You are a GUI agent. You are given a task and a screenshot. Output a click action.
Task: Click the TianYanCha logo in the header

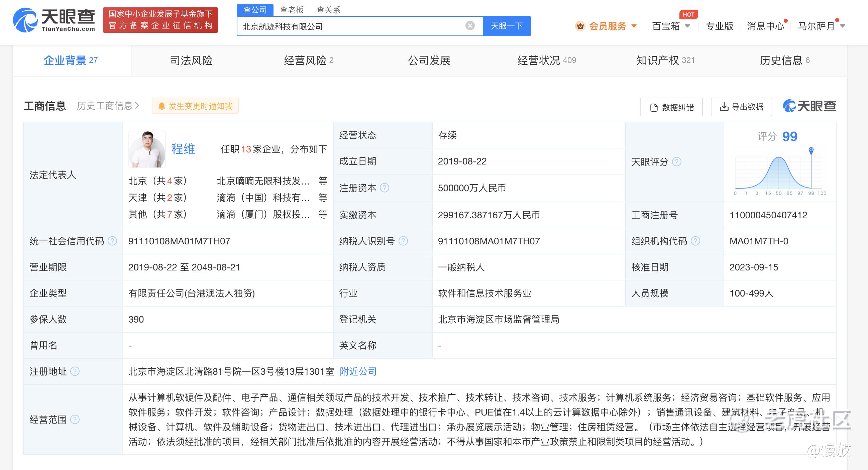pyautogui.click(x=54, y=20)
